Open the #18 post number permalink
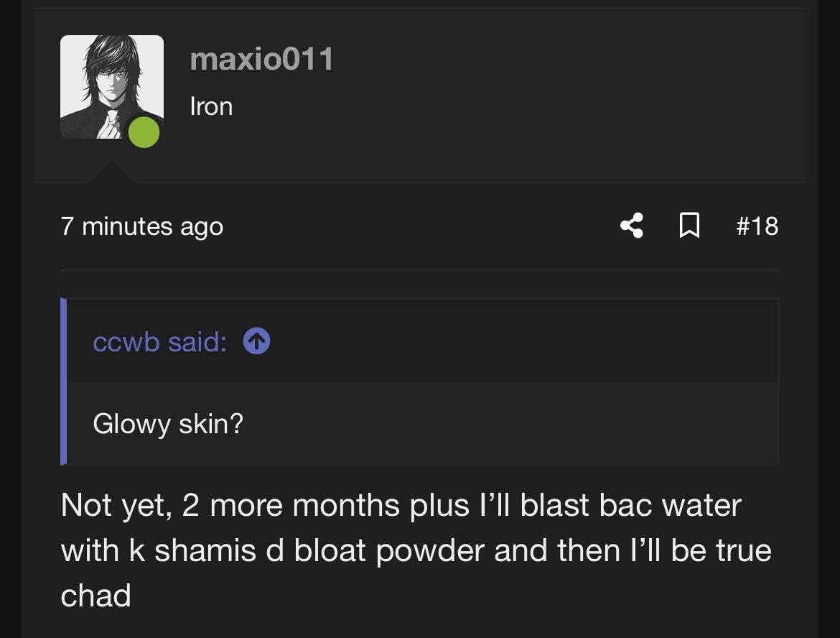The height and width of the screenshot is (638, 840). coord(757,226)
